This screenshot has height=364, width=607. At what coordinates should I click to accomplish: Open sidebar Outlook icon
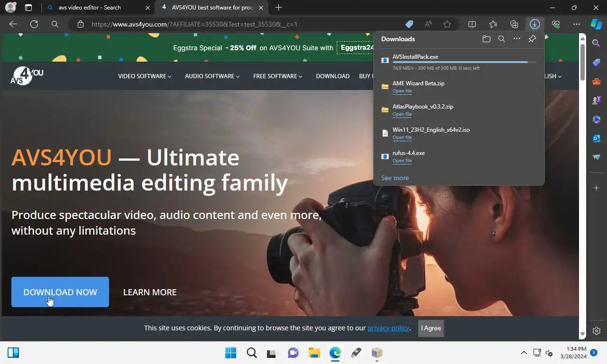[597, 138]
